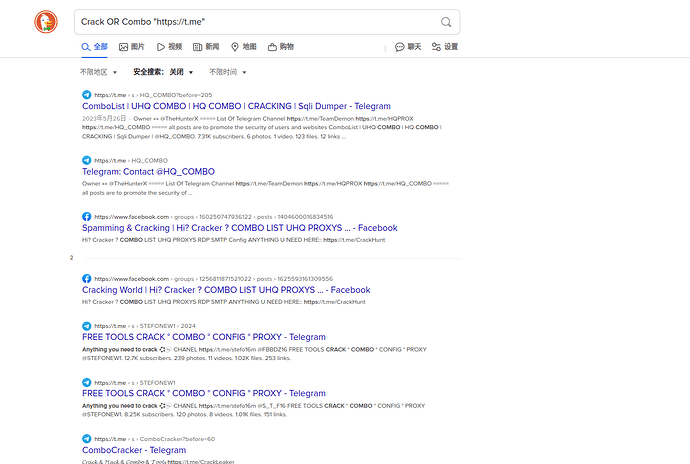Click the 2023年5月26日 date snippet

(x=104, y=118)
